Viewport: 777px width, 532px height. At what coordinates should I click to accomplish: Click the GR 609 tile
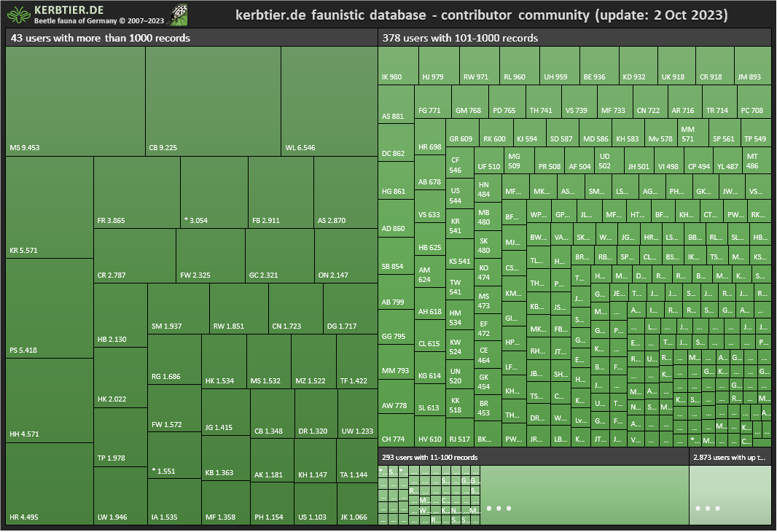coord(462,132)
